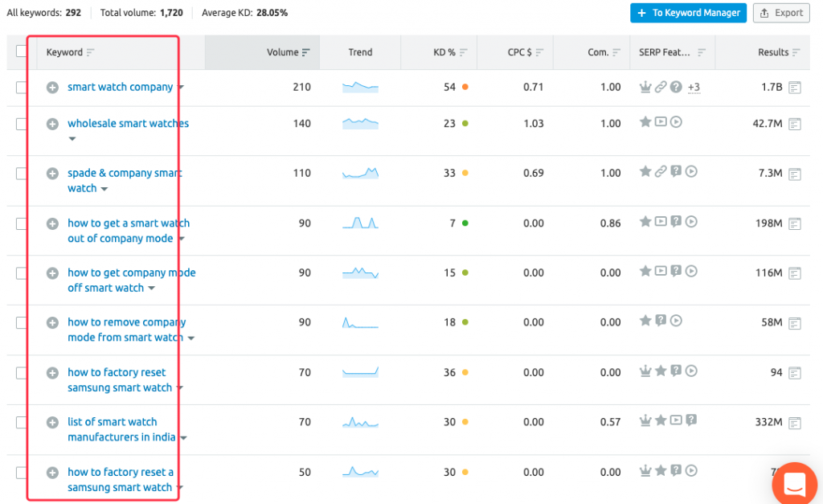This screenshot has height=504, width=823.
Task: Click orange KD dot for value 54
Action: (x=465, y=87)
